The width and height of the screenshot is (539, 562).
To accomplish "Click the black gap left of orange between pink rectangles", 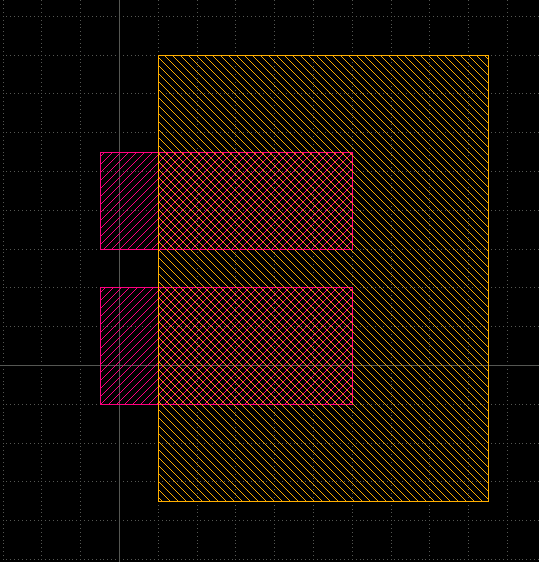I will click(129, 268).
